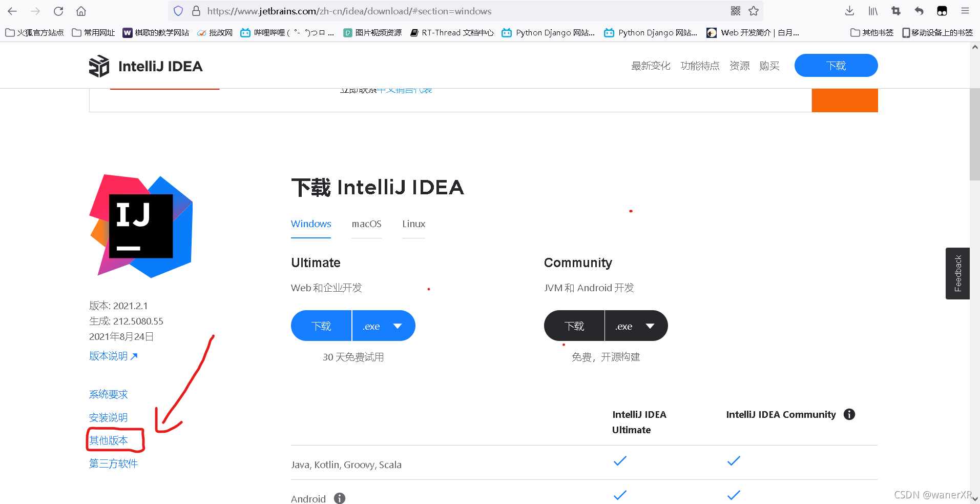Show info icon beside Android row
The image size is (980, 504).
[340, 498]
